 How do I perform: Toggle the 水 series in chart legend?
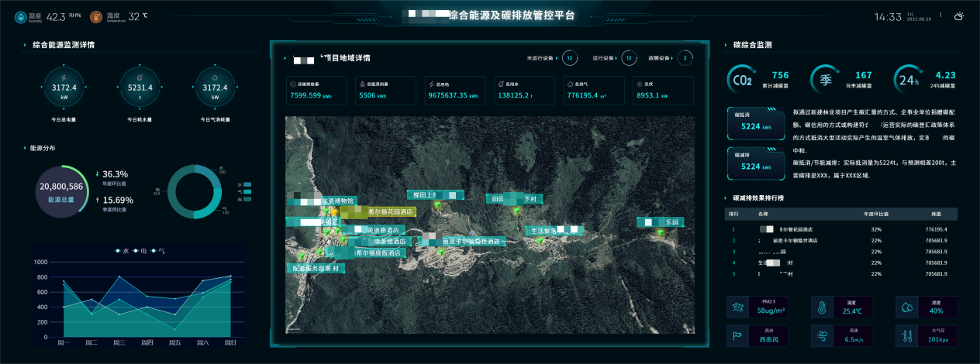[x=121, y=250]
